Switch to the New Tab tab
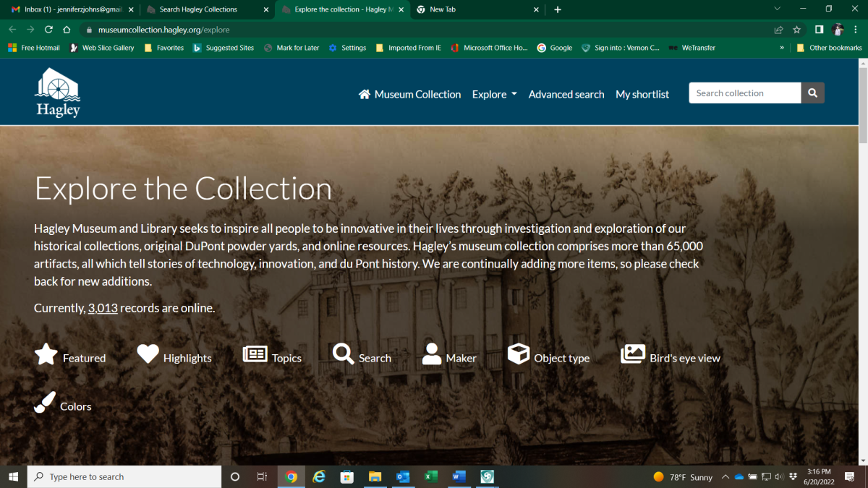 click(477, 9)
